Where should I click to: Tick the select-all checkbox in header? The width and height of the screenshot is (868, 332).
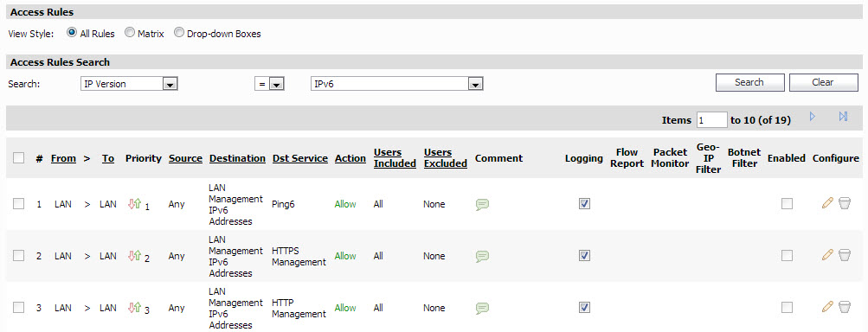pyautogui.click(x=19, y=158)
